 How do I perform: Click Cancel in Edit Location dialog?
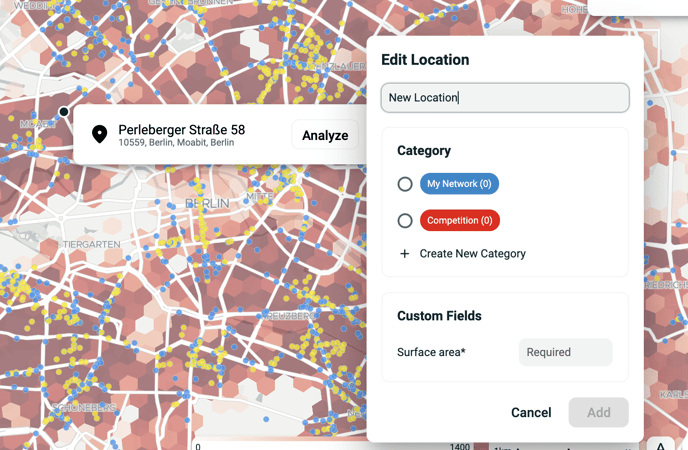[x=531, y=412]
